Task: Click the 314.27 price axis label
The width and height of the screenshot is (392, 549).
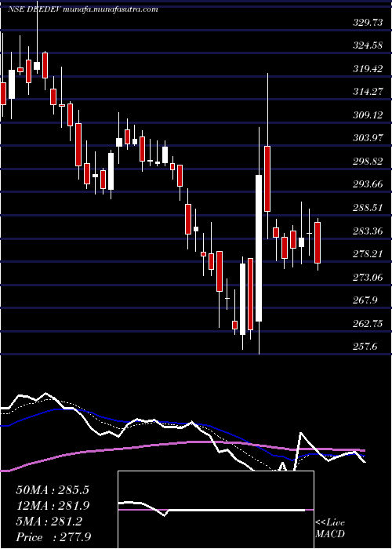Action: click(368, 92)
